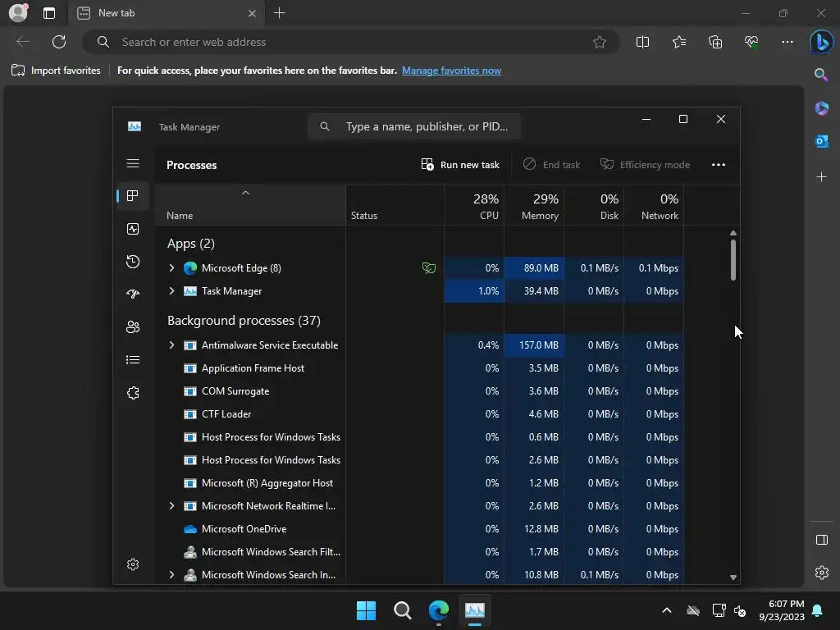Open Task Manager hamburger navigation menu
This screenshot has width=840, height=630.
(x=133, y=163)
